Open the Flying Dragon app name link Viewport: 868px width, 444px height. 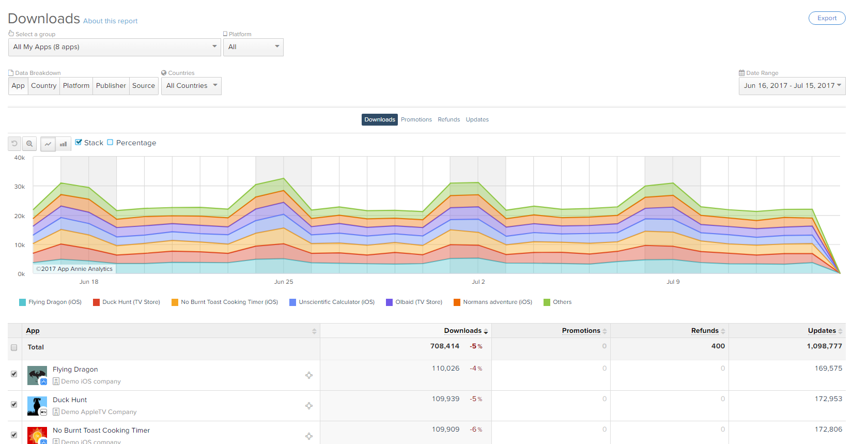[75, 370]
